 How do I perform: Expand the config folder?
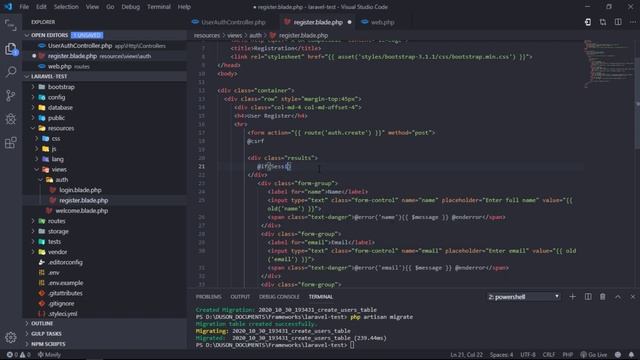(x=105, y=97)
